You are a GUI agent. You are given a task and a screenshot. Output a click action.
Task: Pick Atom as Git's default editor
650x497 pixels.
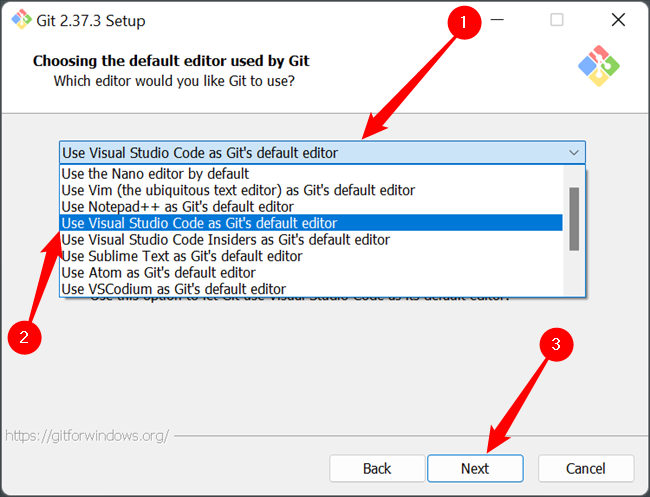(158, 273)
